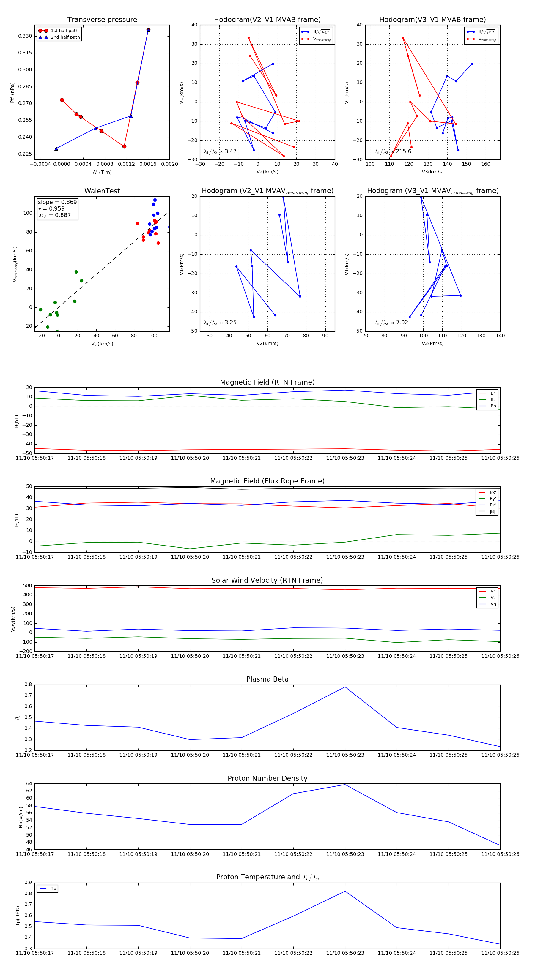Click the λ1/λ3 ≈ 7.02 annotation

391,323
